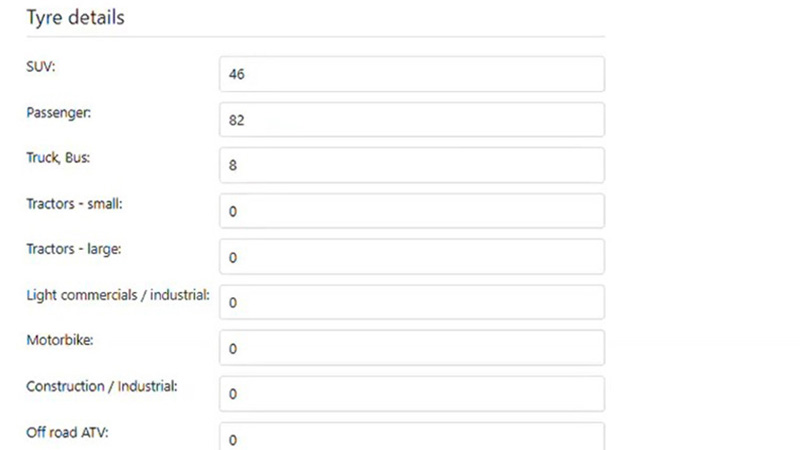Click Light commercials / industrial input field

[411, 303]
